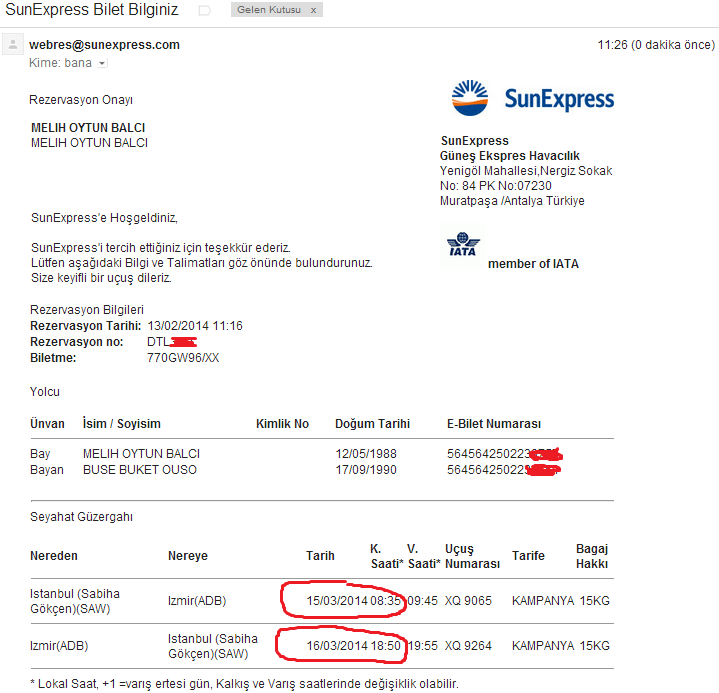Click sender address webres@sunexpress.com
Viewport: 719px width, 693px height.
[x=104, y=44]
